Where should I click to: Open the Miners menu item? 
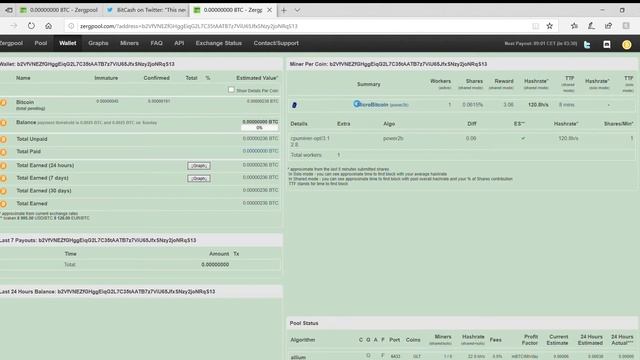[x=129, y=43]
